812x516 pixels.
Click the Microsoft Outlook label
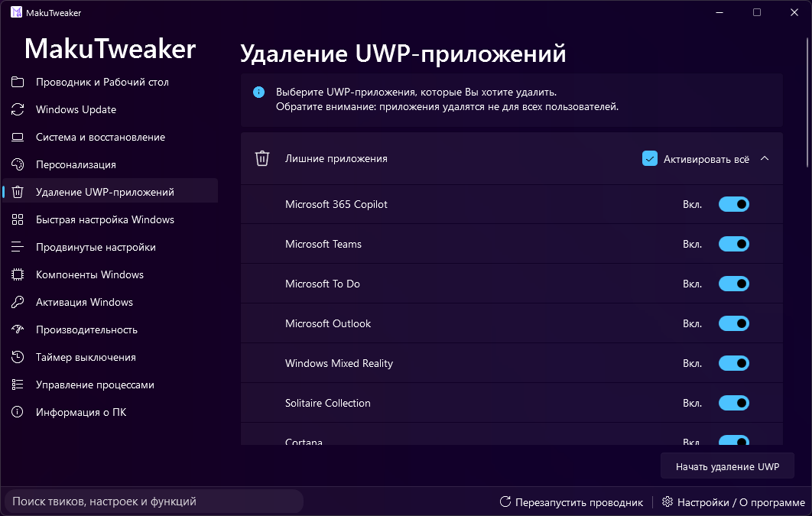pyautogui.click(x=328, y=323)
